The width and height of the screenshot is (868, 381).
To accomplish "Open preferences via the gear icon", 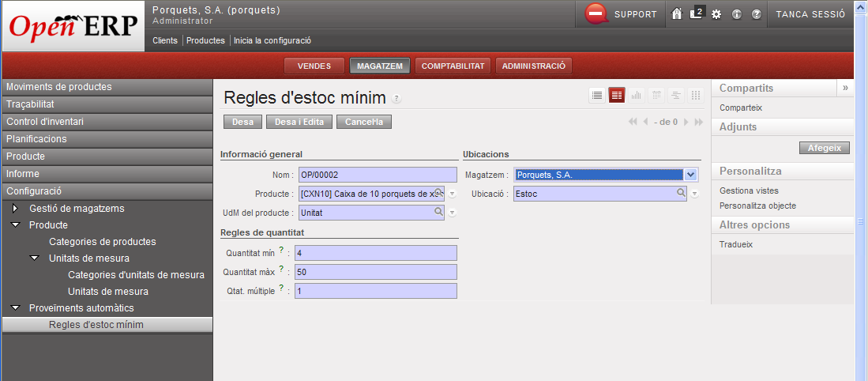I will click(716, 14).
